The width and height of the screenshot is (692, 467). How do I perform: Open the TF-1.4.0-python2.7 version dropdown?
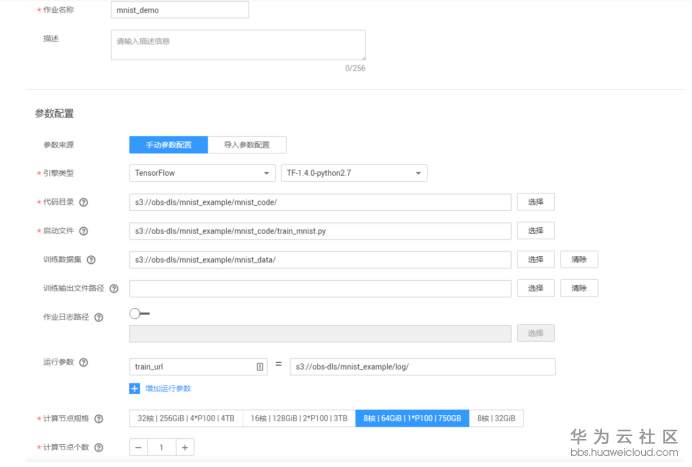click(354, 173)
